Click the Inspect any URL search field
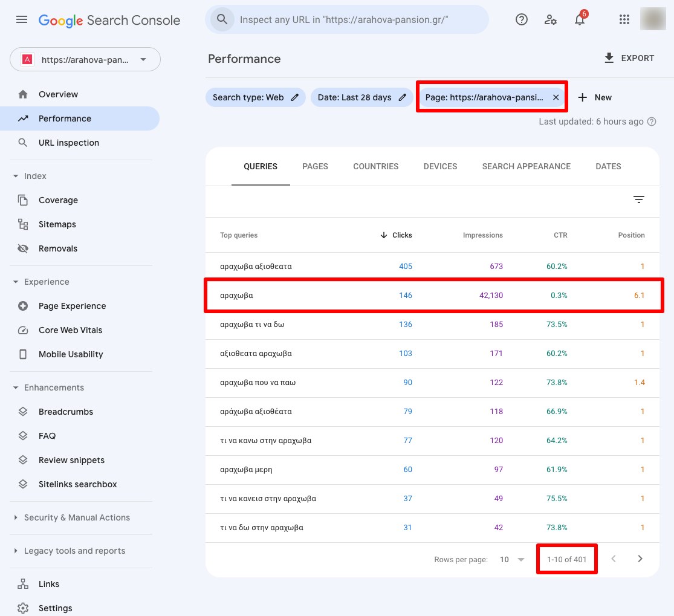 (347, 19)
